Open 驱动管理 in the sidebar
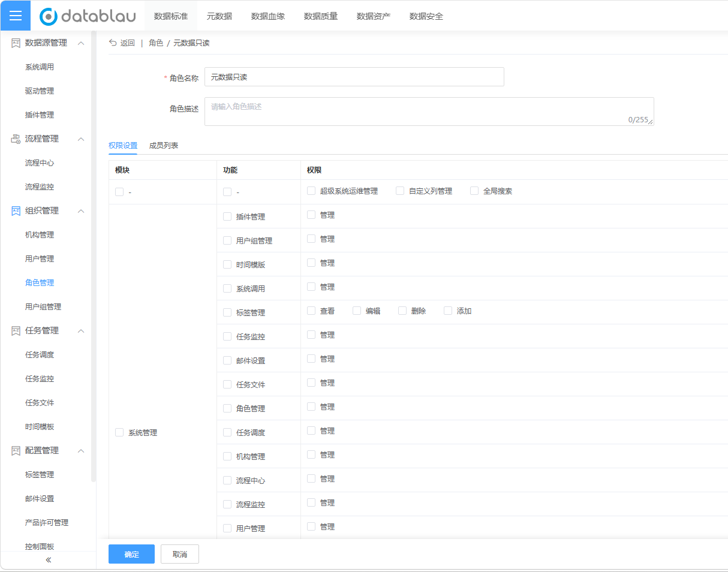Viewport: 728px width, 572px height. coord(40,91)
